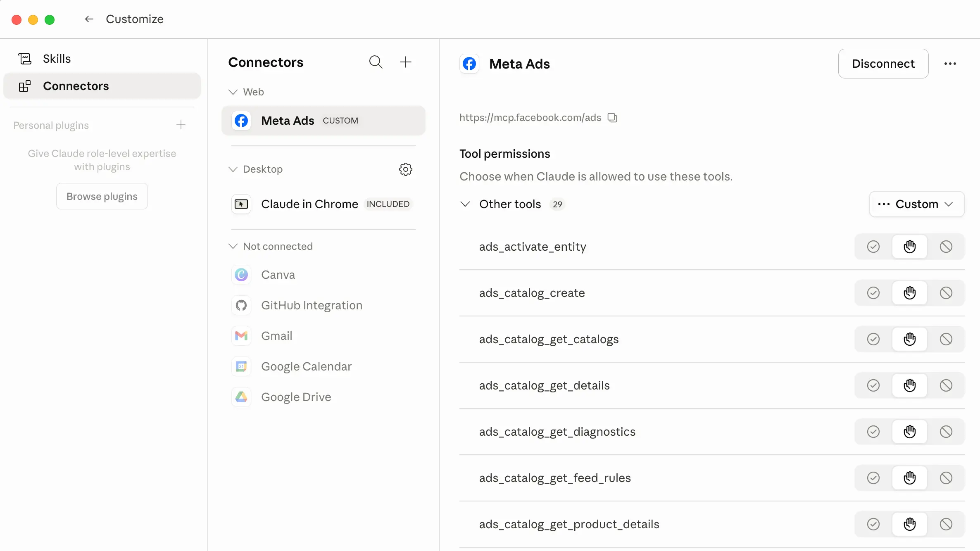Screen dimensions: 980x551
Task: Set ads_catalog_get_details to needs approval
Action: pyautogui.click(x=910, y=385)
